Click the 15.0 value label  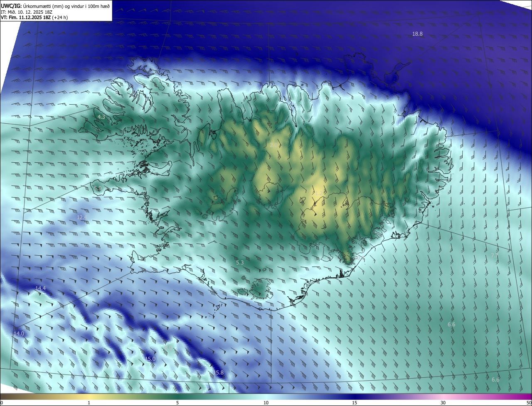tap(150, 359)
